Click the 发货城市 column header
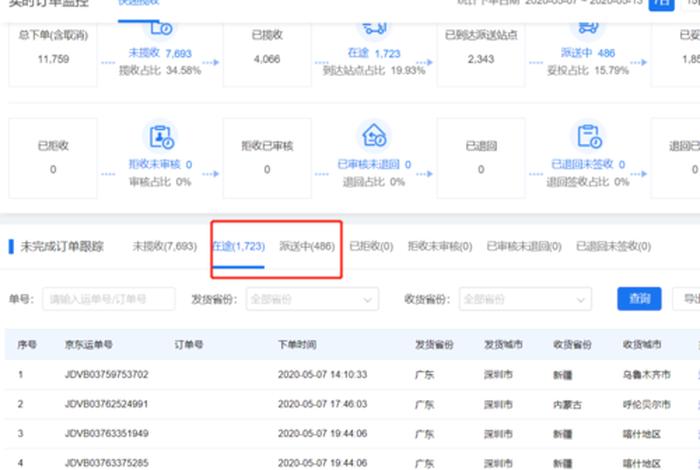This screenshot has height=470, width=700. (503, 345)
